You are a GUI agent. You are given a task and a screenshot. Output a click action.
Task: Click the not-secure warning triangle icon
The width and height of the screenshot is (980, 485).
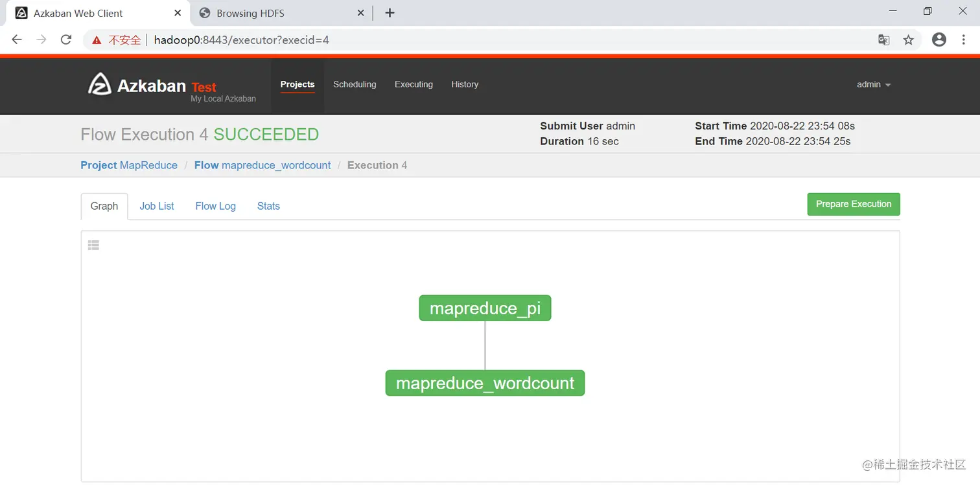click(x=97, y=40)
